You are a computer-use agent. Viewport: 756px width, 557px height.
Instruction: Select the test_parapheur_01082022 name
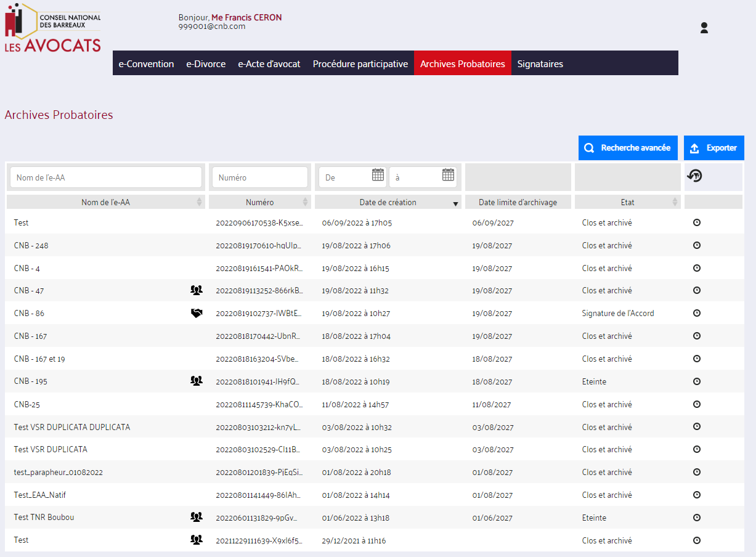point(59,472)
